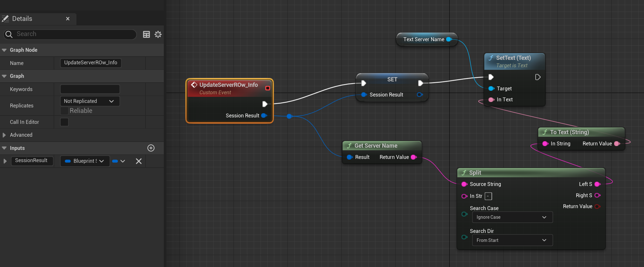Open the property matrix table icon

pyautogui.click(x=146, y=34)
